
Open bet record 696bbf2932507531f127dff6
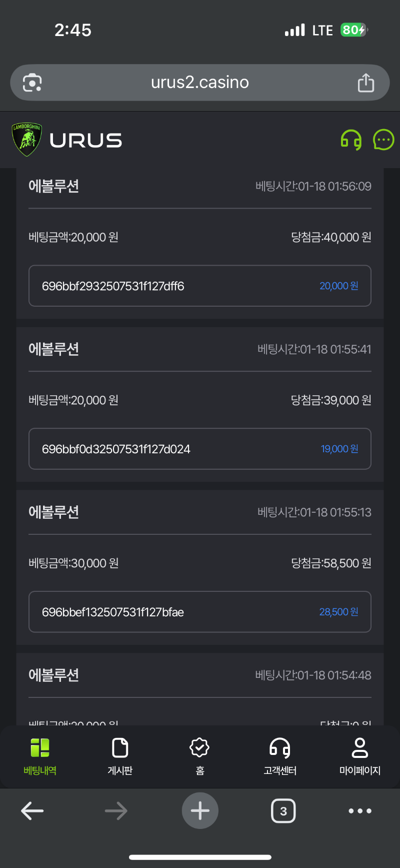(113, 286)
